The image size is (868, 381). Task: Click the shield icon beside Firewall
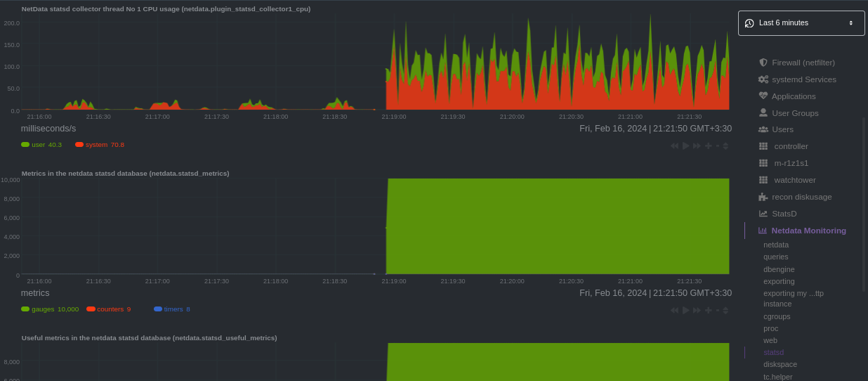[763, 63]
